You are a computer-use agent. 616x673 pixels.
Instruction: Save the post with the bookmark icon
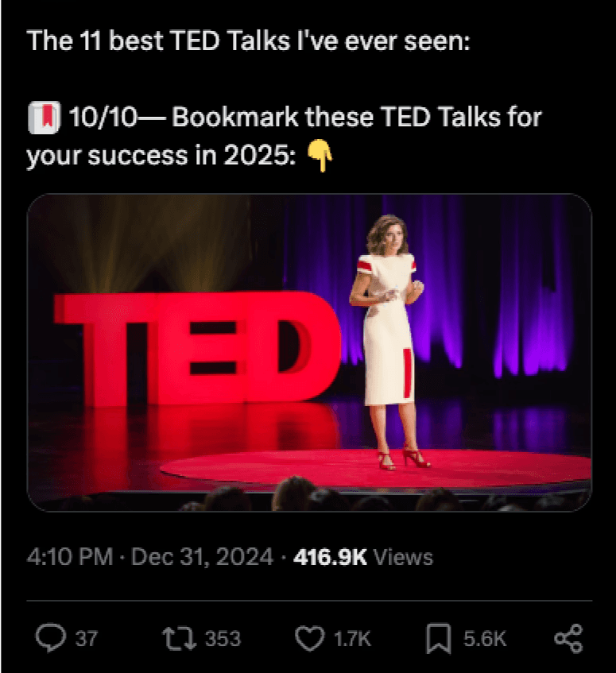(x=438, y=639)
